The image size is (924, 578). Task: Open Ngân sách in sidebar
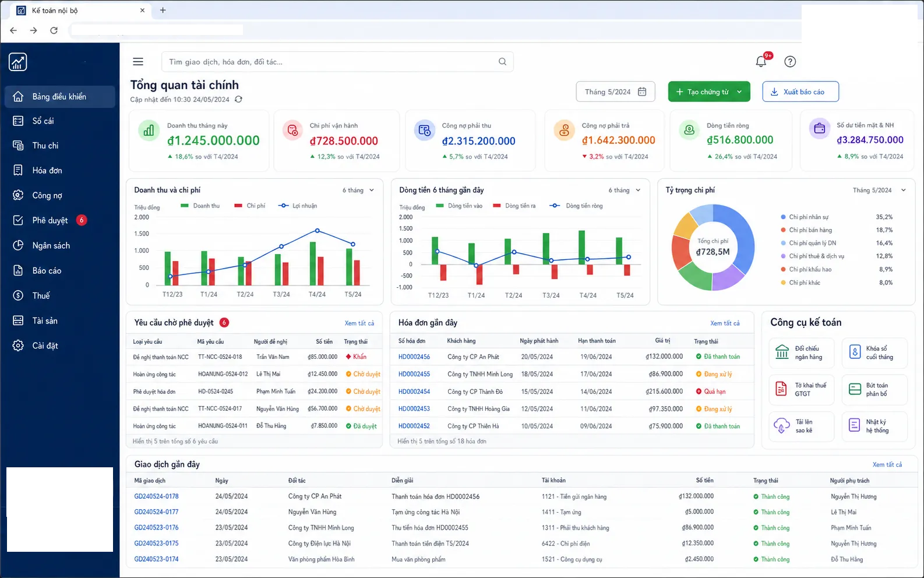click(59, 245)
